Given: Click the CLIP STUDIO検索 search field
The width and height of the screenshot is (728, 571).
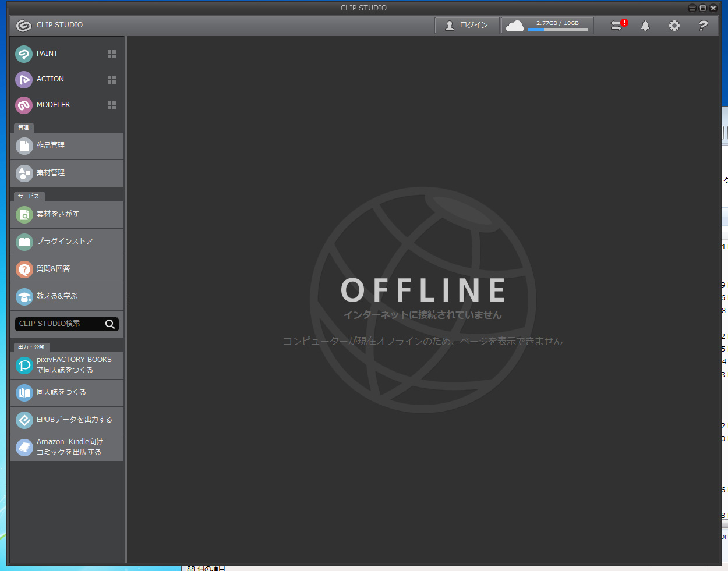Looking at the screenshot, I should point(58,324).
